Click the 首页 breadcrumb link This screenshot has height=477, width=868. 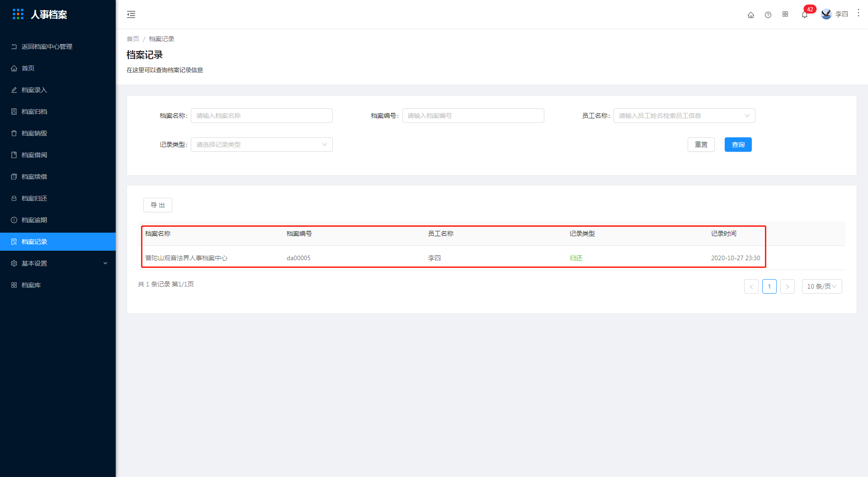click(x=133, y=39)
